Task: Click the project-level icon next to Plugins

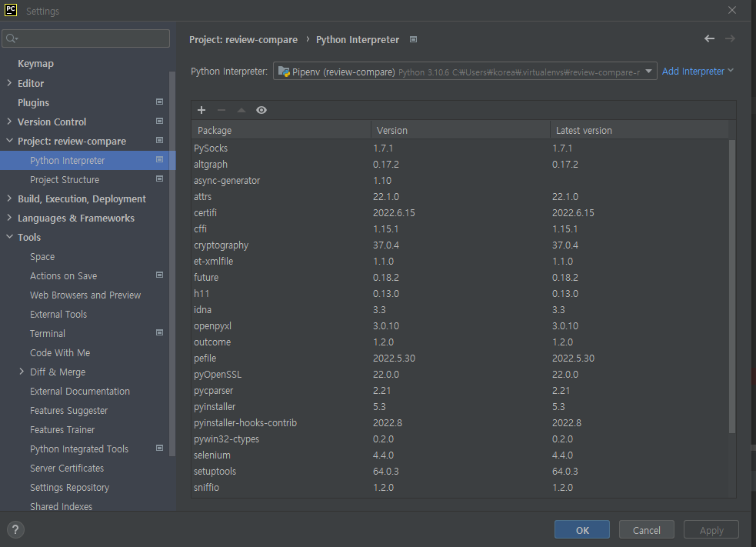Action: (160, 102)
